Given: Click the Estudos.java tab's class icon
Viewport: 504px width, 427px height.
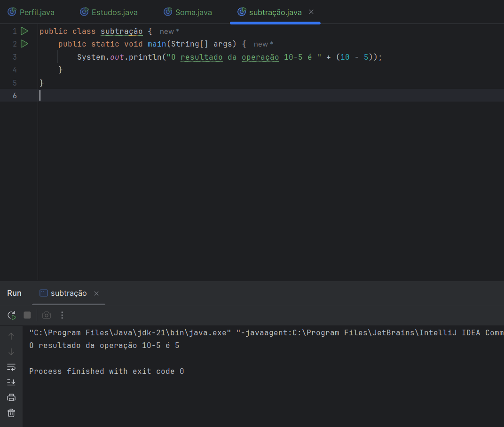Looking at the screenshot, I should [x=84, y=12].
